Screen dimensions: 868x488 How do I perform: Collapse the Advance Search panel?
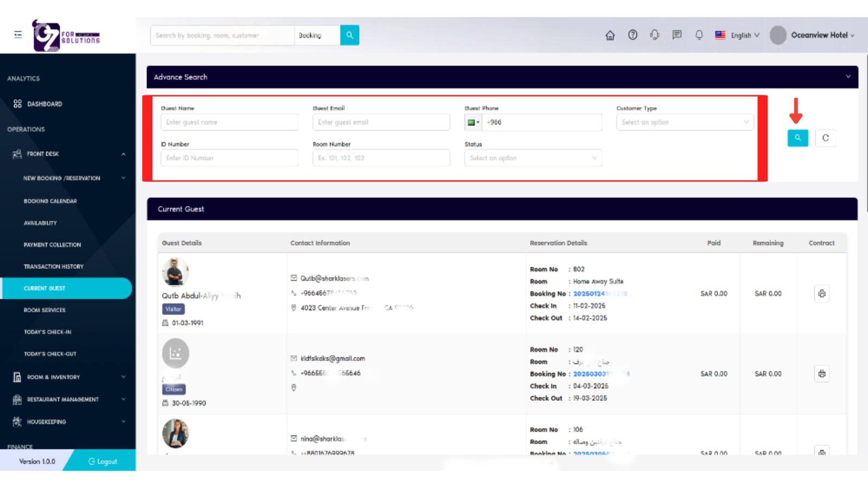pos(848,77)
